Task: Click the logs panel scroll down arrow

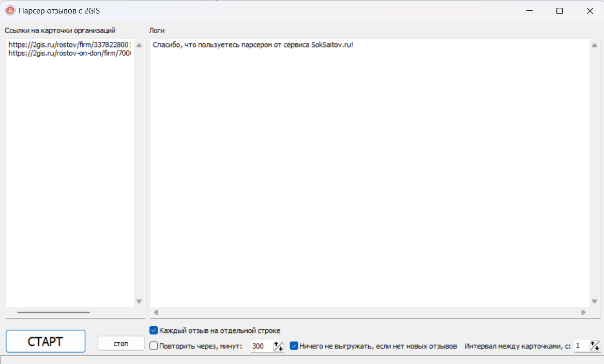Action: (594, 301)
